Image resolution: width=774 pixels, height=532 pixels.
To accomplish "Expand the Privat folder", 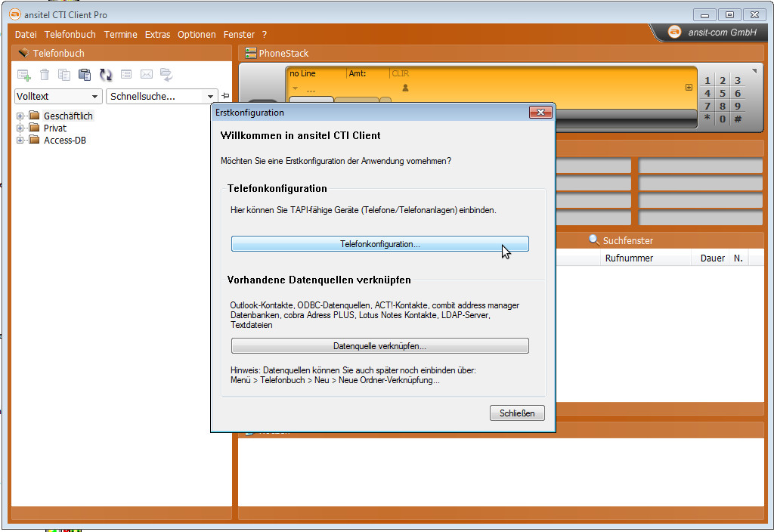I will point(20,128).
